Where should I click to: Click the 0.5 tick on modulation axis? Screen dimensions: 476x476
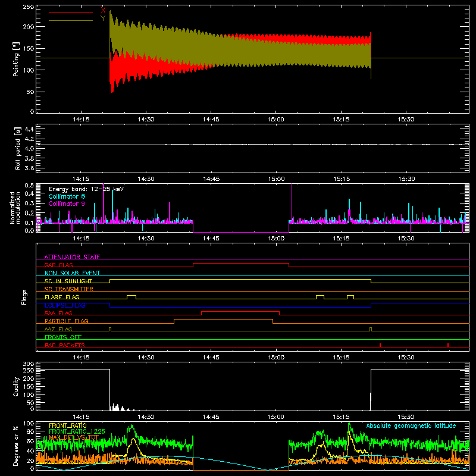coord(29,185)
